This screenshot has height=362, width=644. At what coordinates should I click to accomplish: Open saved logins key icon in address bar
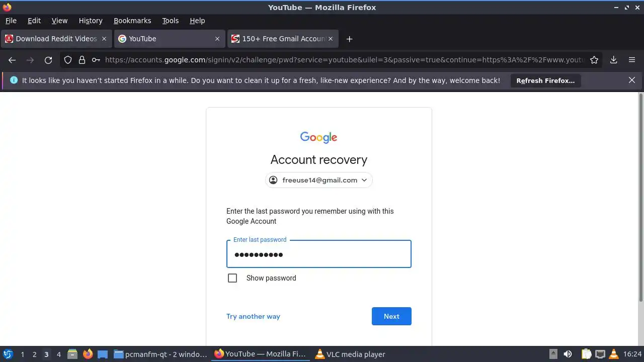(96, 60)
